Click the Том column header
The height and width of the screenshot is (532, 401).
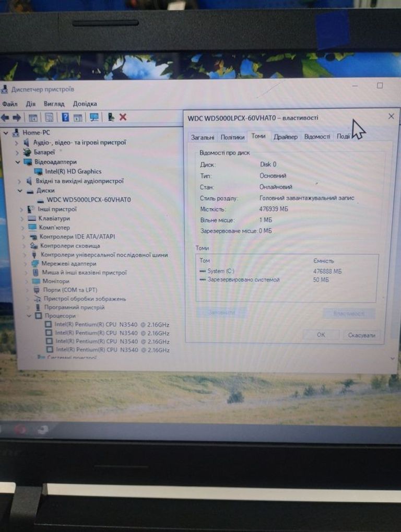205,261
